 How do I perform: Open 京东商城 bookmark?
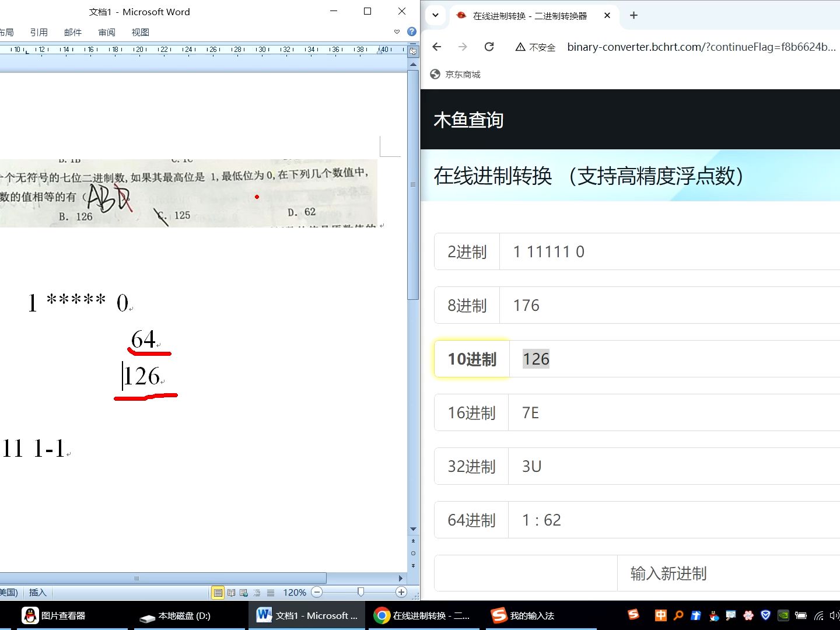[x=455, y=74]
